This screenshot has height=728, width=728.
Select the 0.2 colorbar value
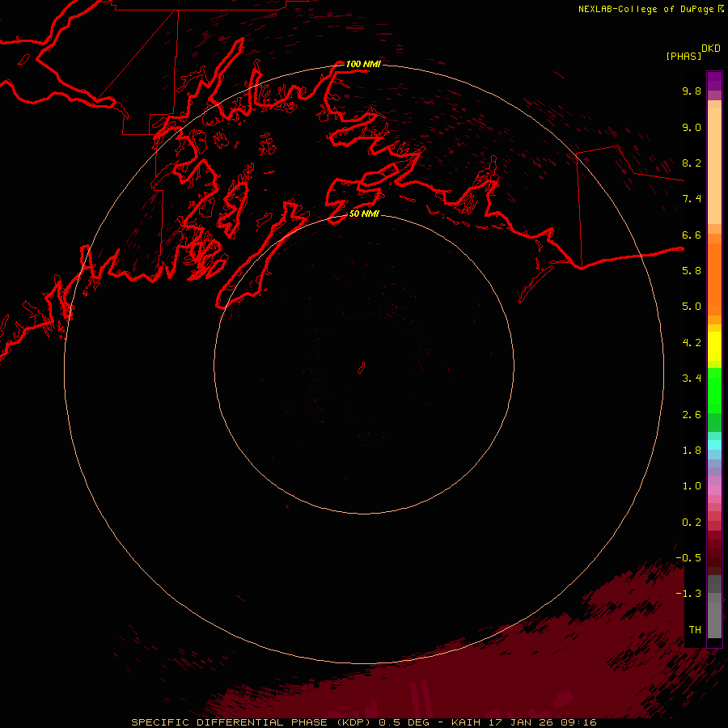coord(692,523)
